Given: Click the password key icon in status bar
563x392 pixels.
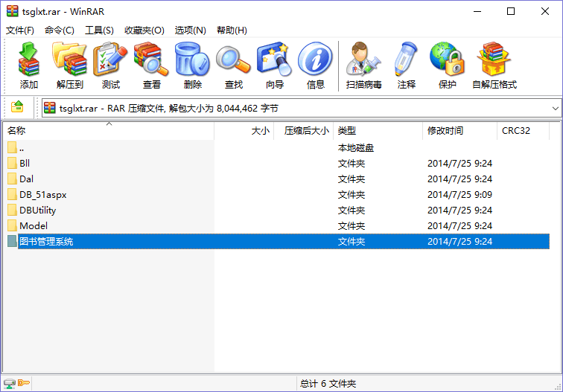Looking at the screenshot, I should click(24, 382).
